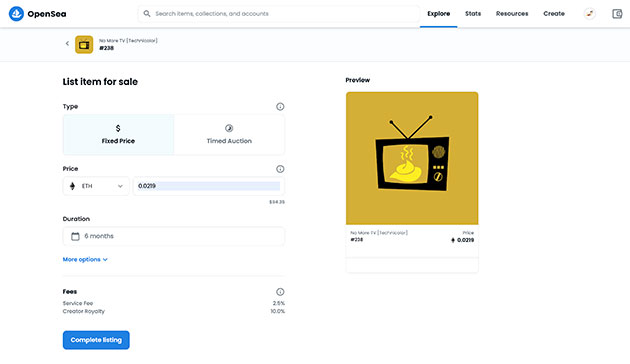
Task: Select the Fixed Price listing type
Action: (119, 135)
